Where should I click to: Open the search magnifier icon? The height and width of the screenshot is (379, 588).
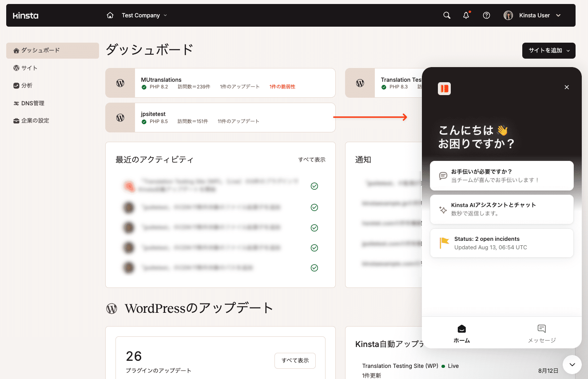pos(447,15)
